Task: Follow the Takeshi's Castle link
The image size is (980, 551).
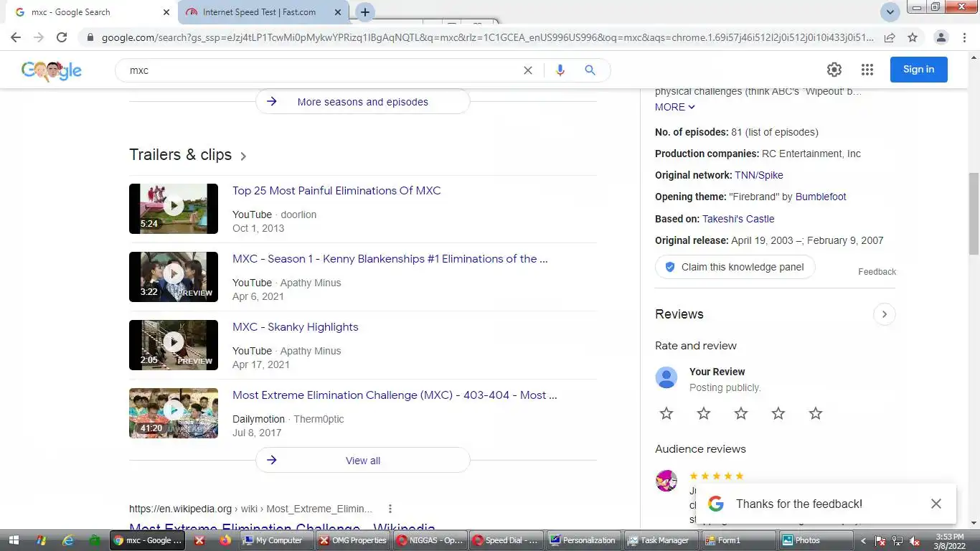Action: 738,219
